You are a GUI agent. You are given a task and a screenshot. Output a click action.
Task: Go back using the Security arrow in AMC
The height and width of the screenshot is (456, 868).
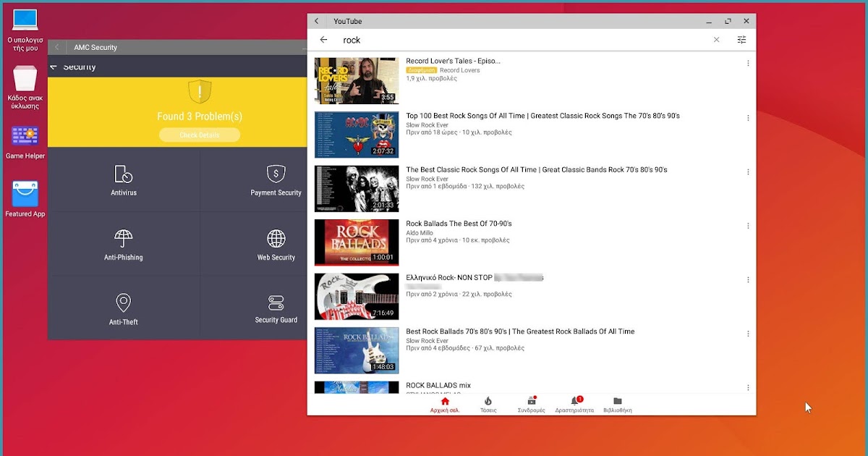coord(54,67)
